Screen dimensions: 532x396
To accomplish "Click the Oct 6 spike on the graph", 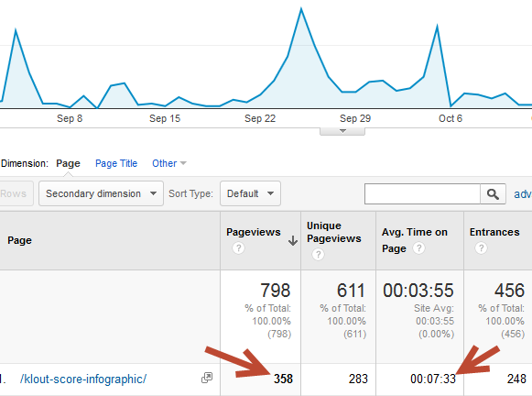I will [437, 26].
